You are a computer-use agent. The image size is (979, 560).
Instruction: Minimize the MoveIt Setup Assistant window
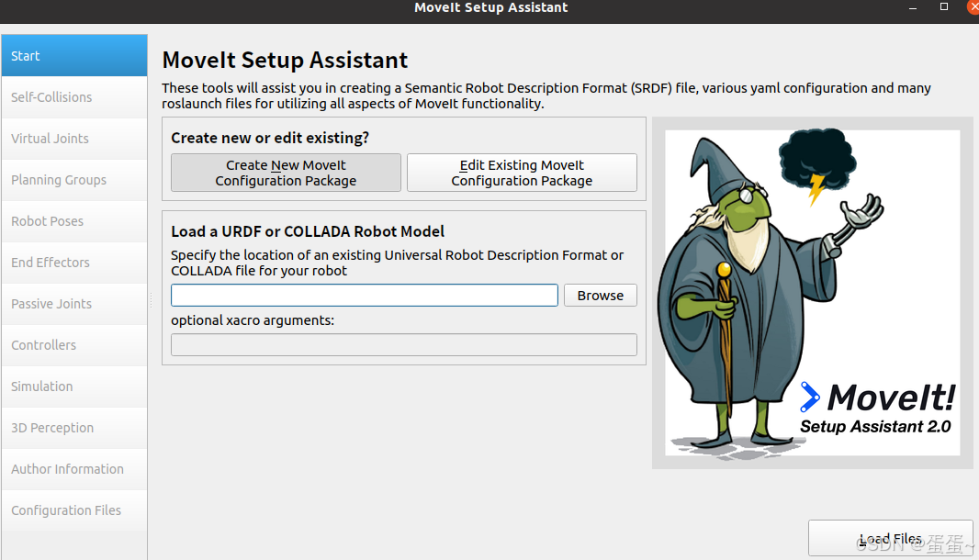(x=913, y=7)
